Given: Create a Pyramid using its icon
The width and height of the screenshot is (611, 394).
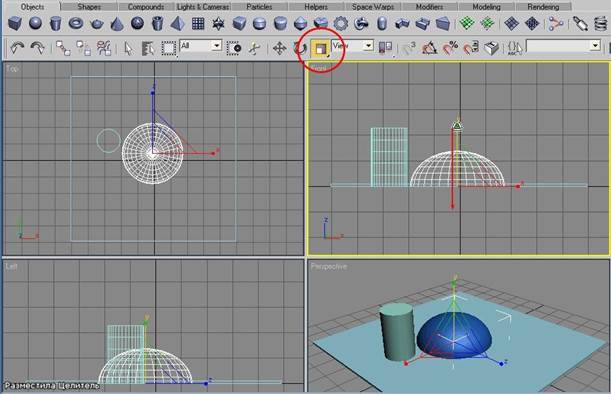Looking at the screenshot, I should click(x=178, y=24).
